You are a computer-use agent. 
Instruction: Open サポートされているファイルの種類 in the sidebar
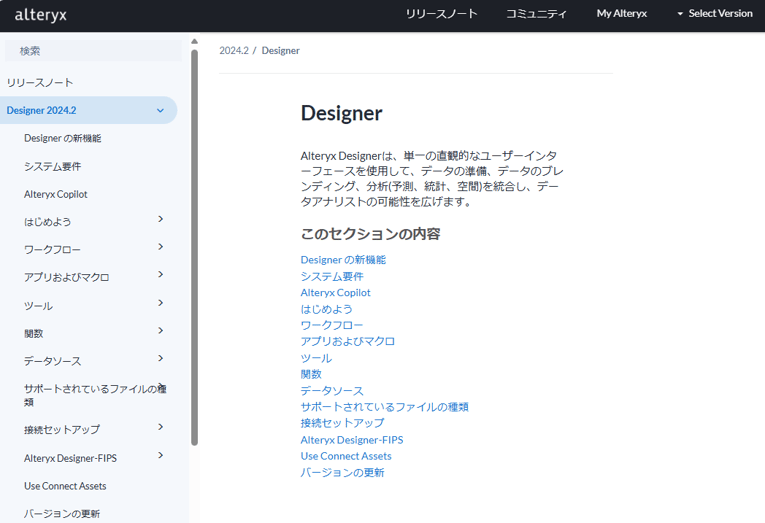(95, 395)
